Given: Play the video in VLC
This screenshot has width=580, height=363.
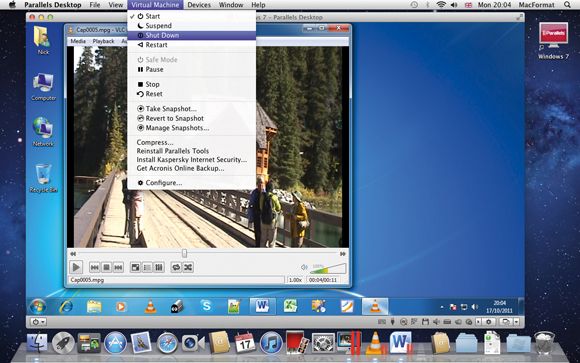Looking at the screenshot, I should click(x=76, y=267).
